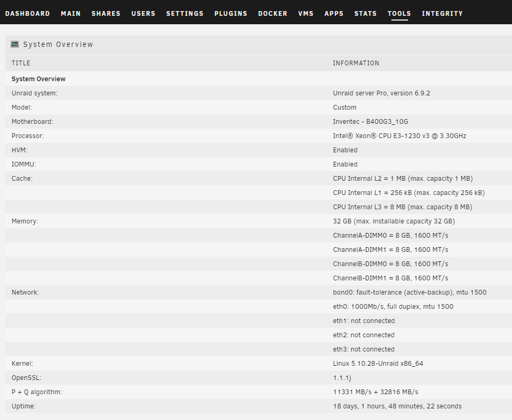Switch to the Docker tab
512x420 pixels.
pos(273,14)
